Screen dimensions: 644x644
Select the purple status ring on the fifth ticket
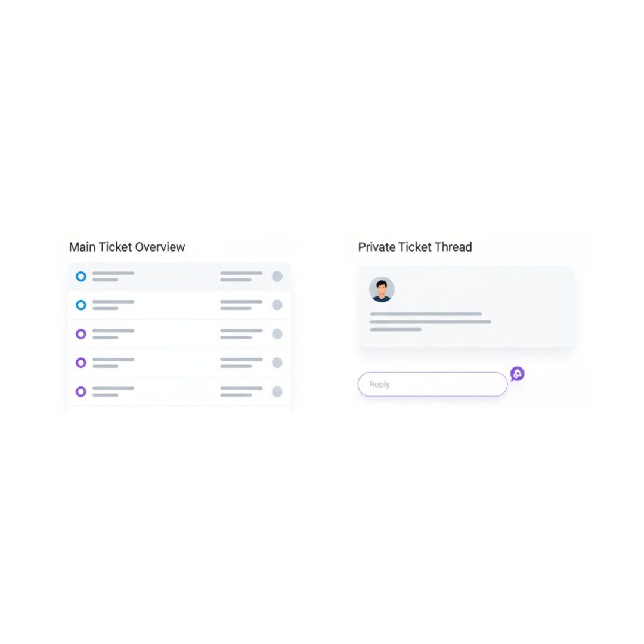[x=81, y=391]
